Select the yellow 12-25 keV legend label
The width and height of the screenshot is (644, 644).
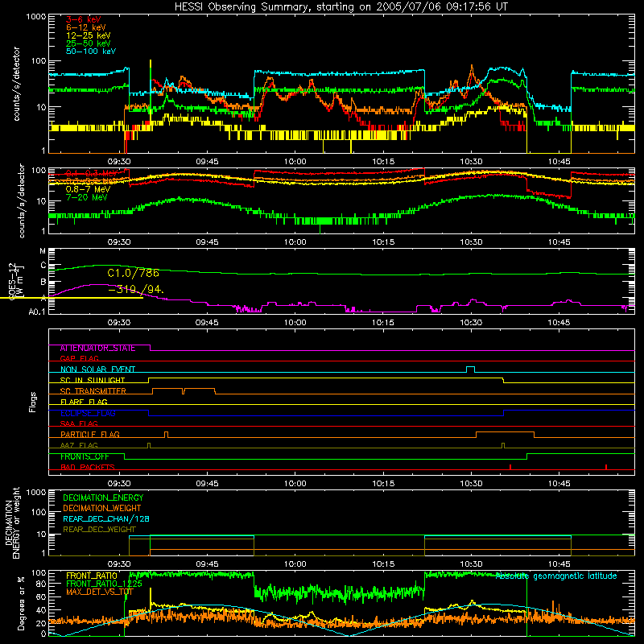[89, 35]
